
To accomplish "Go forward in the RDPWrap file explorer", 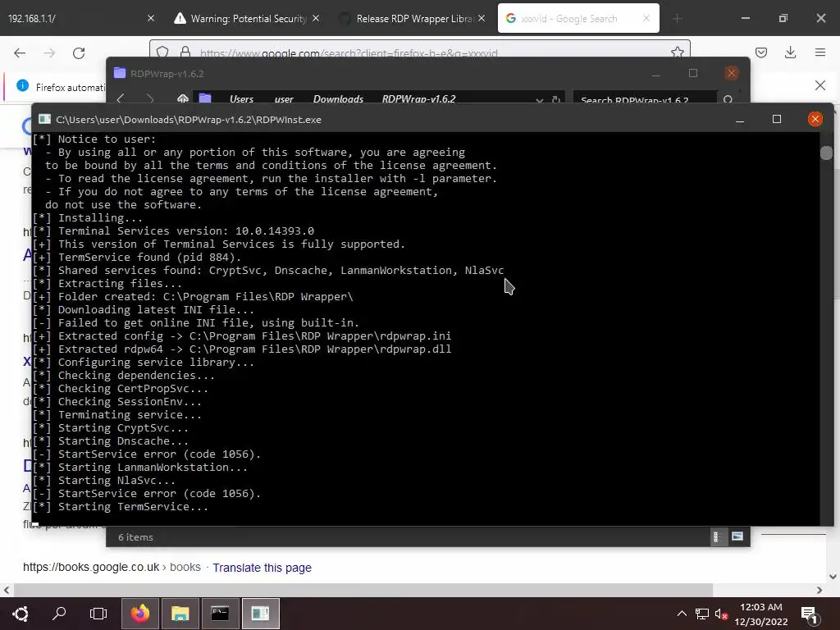I will pos(151,99).
